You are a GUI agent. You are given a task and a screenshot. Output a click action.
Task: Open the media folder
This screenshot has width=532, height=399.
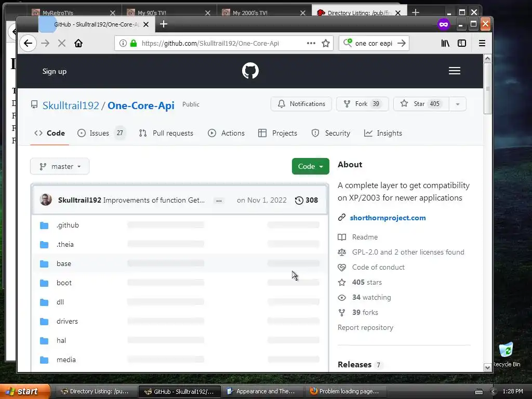pos(66,360)
